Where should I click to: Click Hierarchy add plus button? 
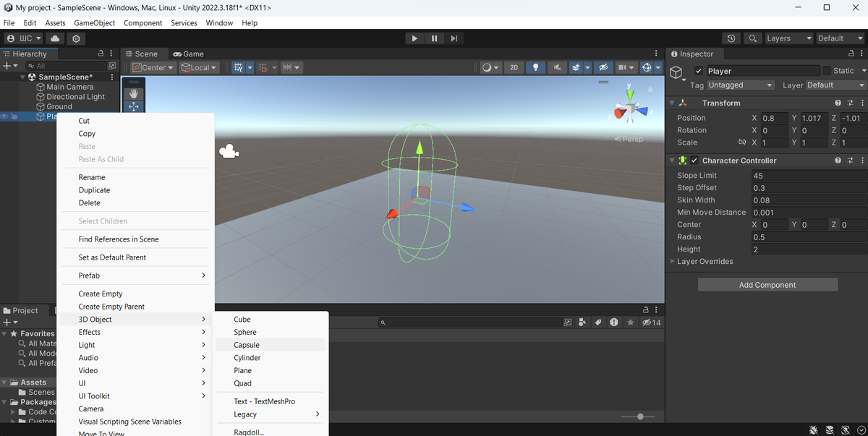[x=7, y=66]
